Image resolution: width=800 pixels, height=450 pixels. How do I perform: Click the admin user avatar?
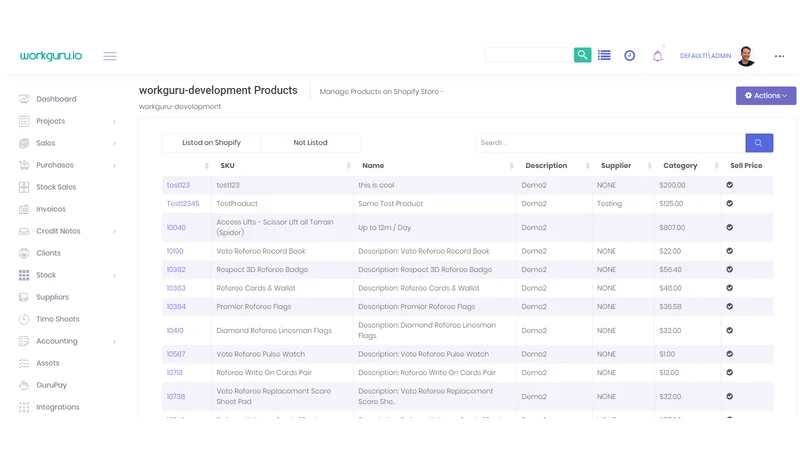(x=746, y=56)
